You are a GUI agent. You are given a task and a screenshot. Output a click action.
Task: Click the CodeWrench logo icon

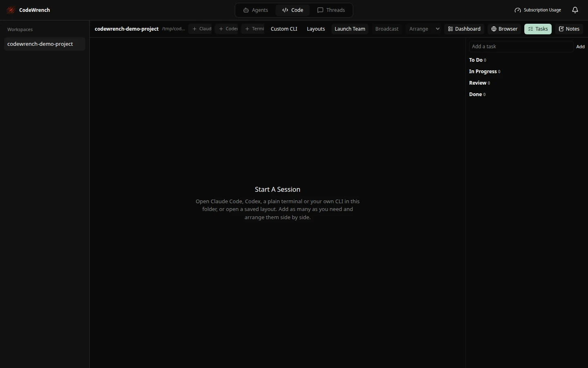pos(11,10)
